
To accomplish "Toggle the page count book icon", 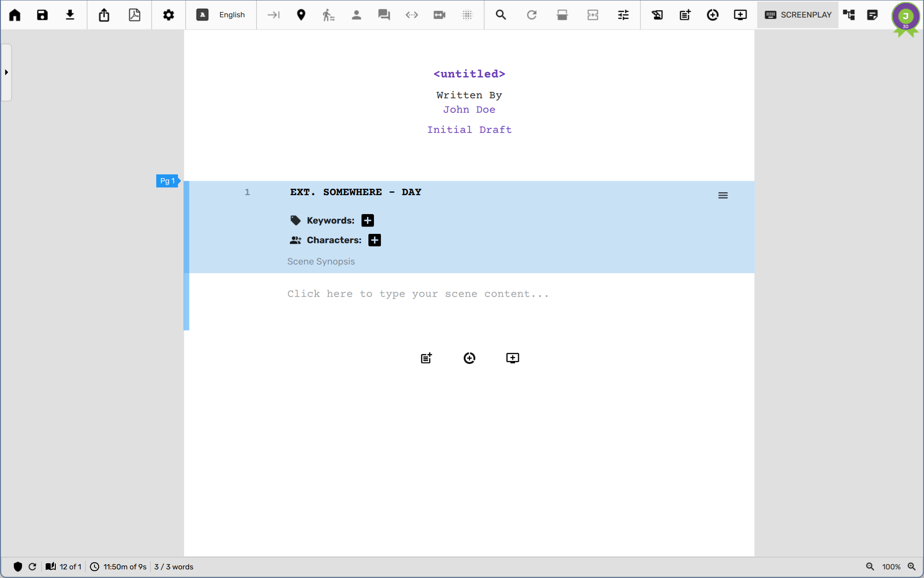I will click(x=51, y=567).
